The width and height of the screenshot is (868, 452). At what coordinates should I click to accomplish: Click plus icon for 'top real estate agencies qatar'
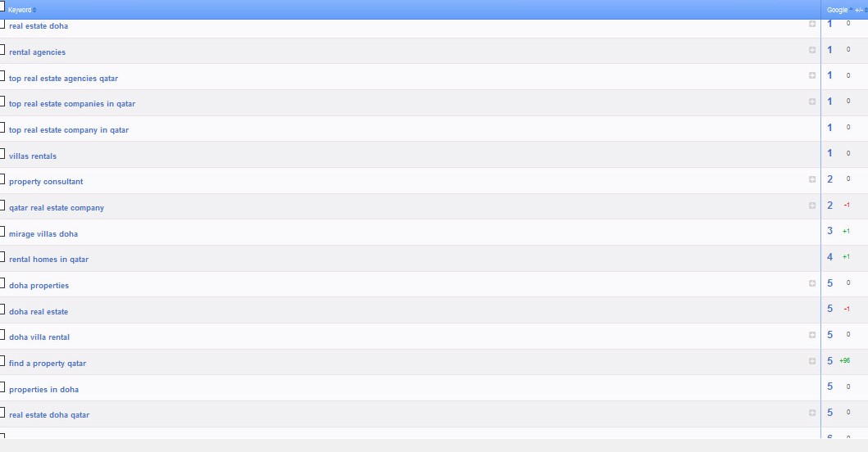(x=812, y=76)
